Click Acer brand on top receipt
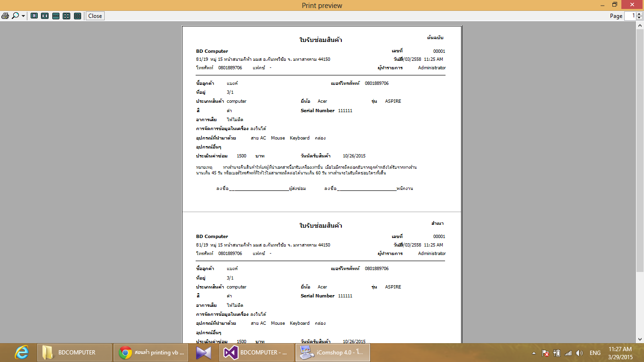This screenshot has width=644, height=362. [x=322, y=101]
